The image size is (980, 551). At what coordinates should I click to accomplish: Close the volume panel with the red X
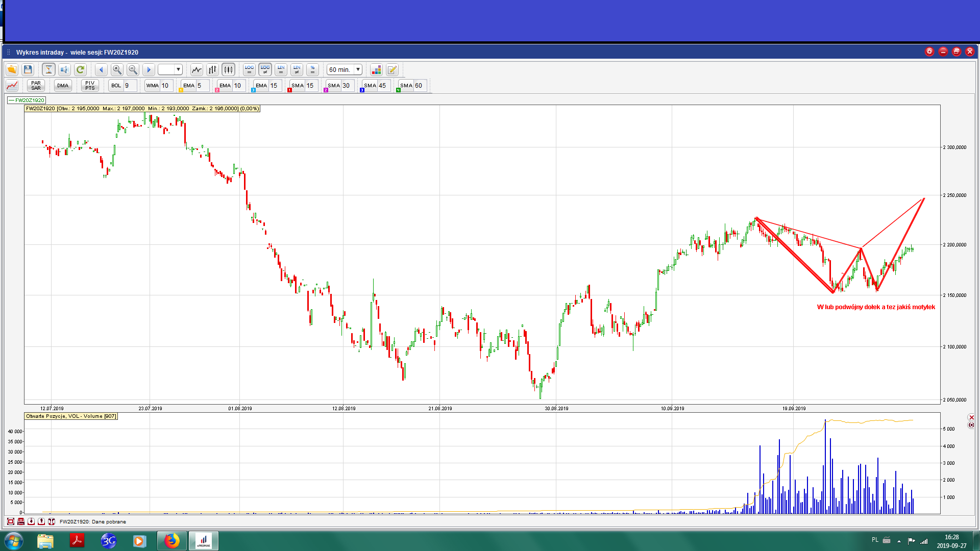tap(971, 417)
